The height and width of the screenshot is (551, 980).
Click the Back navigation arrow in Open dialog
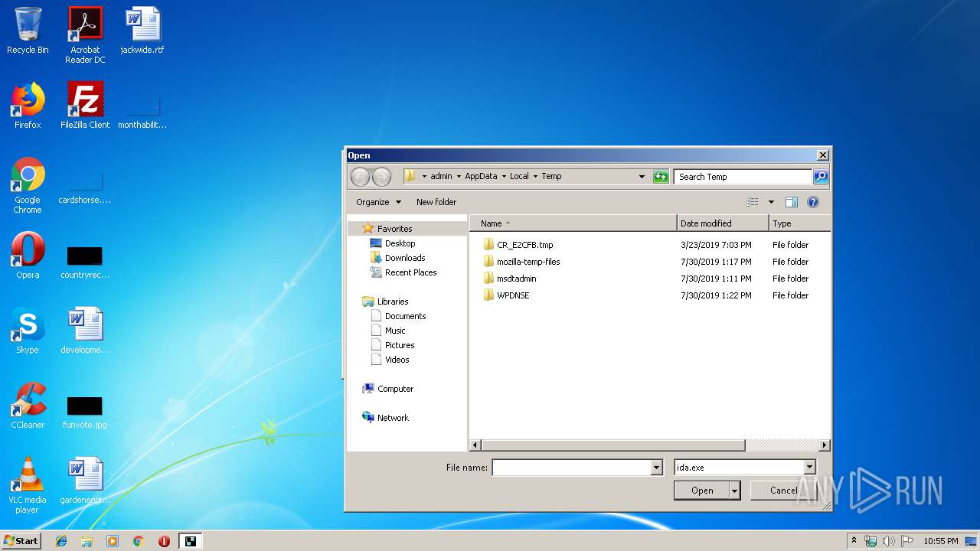(x=360, y=177)
